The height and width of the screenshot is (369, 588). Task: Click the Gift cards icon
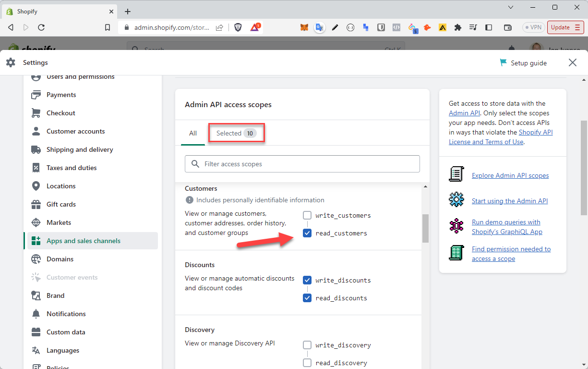36,204
